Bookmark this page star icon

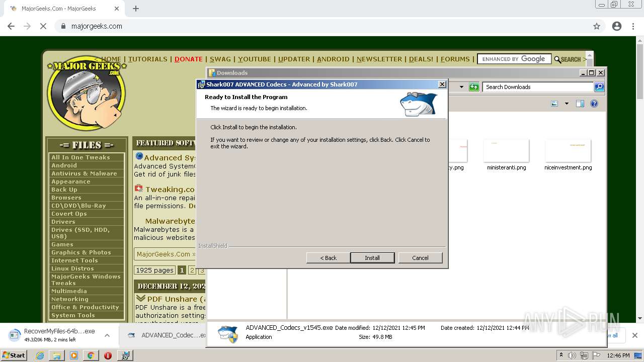pos(597,26)
